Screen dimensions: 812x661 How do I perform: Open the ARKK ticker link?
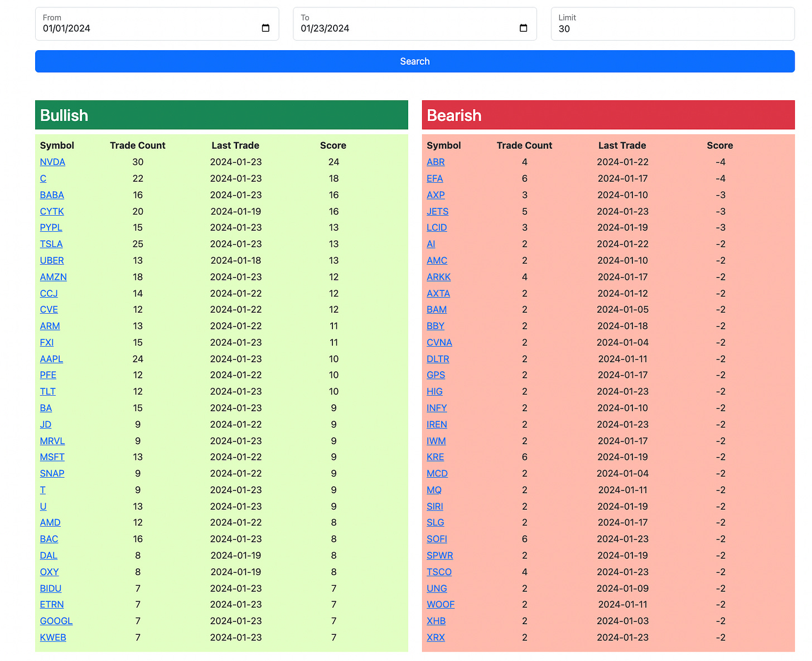point(439,277)
